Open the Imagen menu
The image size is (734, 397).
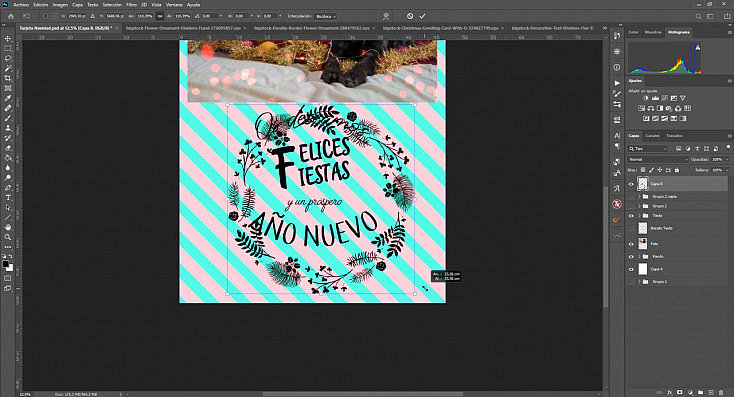(x=60, y=5)
